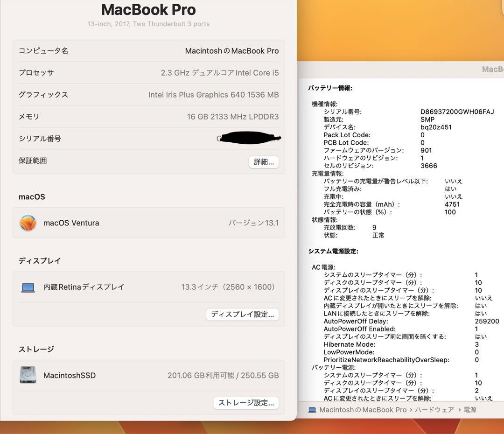Click the LAN に接続したときにスリープを解除: label
Image resolution: width=504 pixels, height=434 pixels.
pyautogui.click(x=377, y=314)
